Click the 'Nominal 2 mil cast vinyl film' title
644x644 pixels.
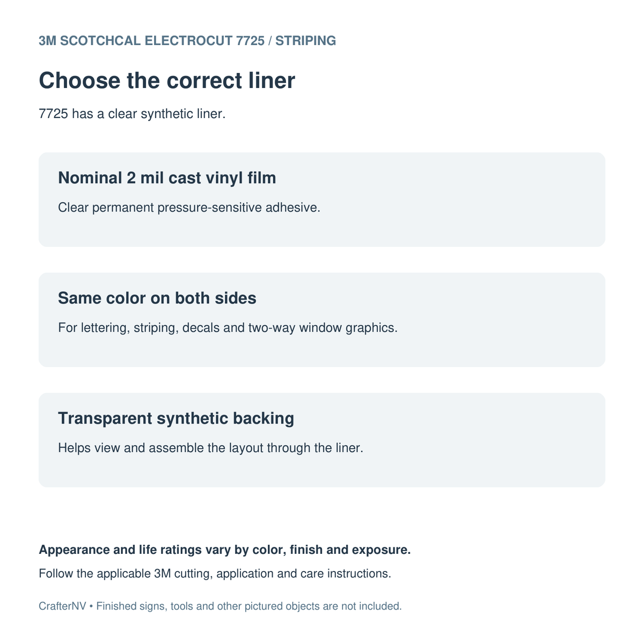point(167,178)
